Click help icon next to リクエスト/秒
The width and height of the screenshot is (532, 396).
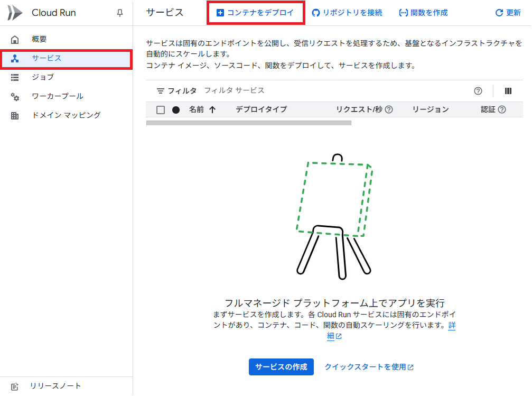pyautogui.click(x=389, y=109)
